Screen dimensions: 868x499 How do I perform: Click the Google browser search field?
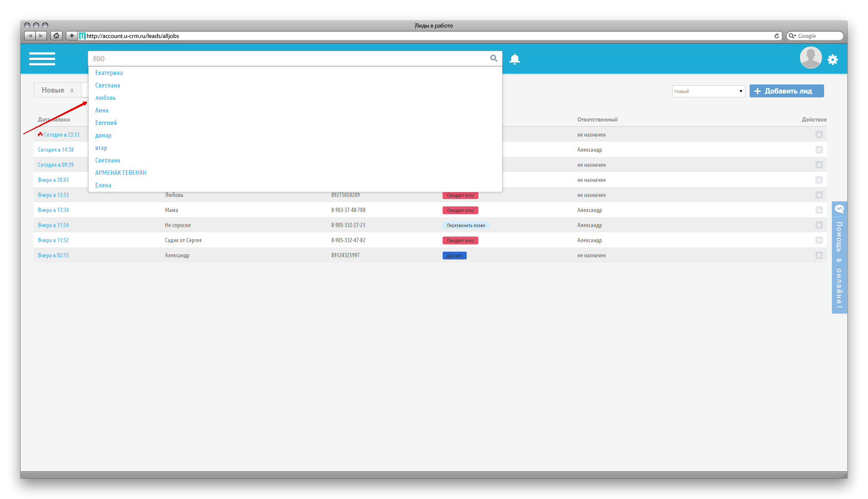pyautogui.click(x=815, y=36)
